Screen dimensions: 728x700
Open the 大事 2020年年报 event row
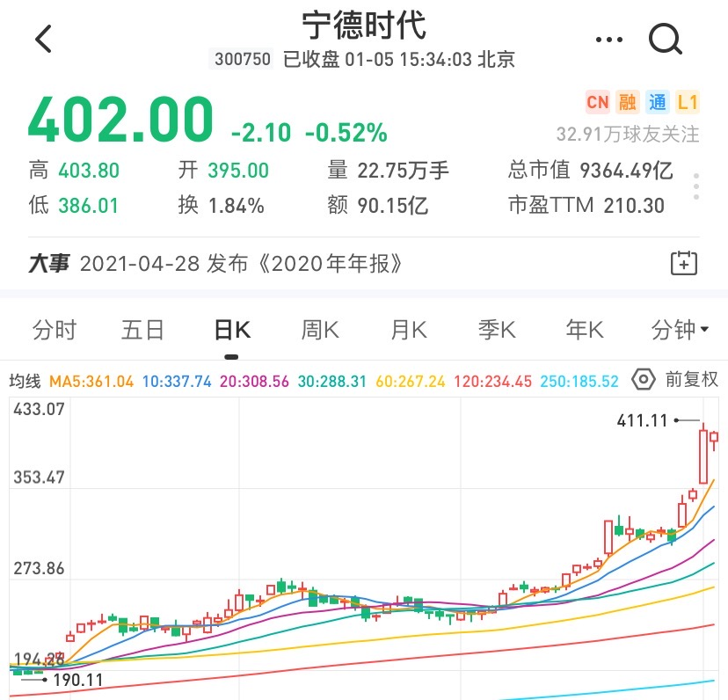pos(364,263)
